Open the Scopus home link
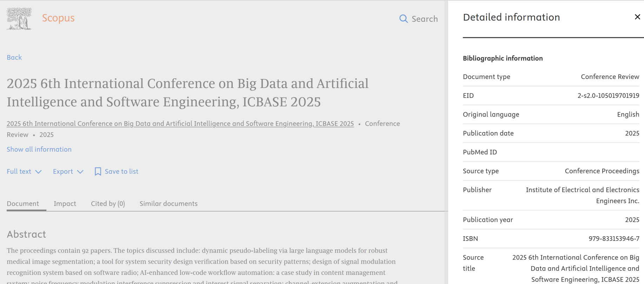This screenshot has width=644, height=284. pos(58,18)
